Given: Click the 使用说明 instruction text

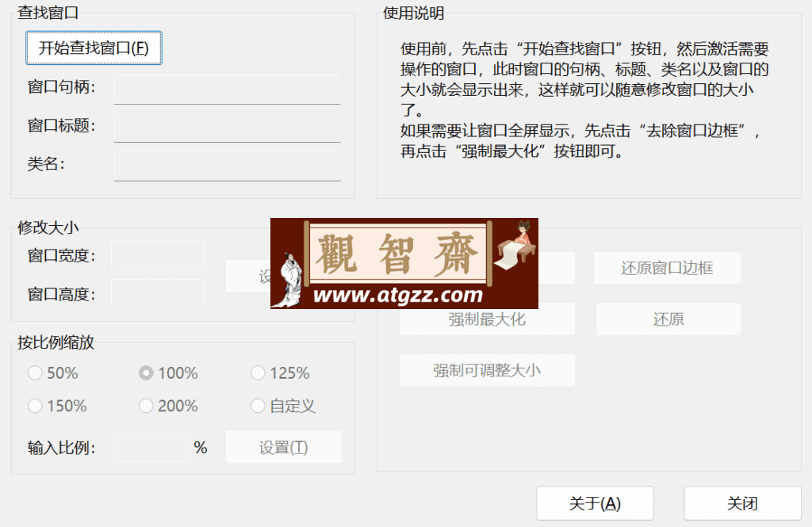Looking at the screenshot, I should point(584,100).
